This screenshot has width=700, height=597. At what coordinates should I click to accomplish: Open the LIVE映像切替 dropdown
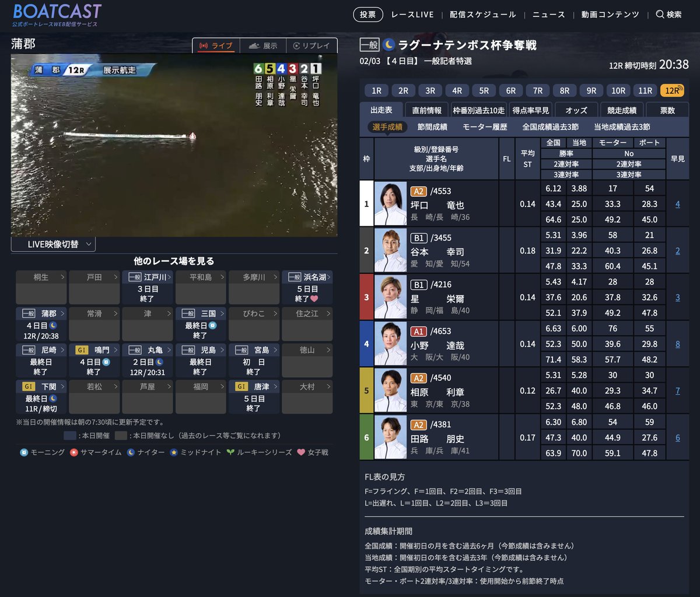(53, 244)
